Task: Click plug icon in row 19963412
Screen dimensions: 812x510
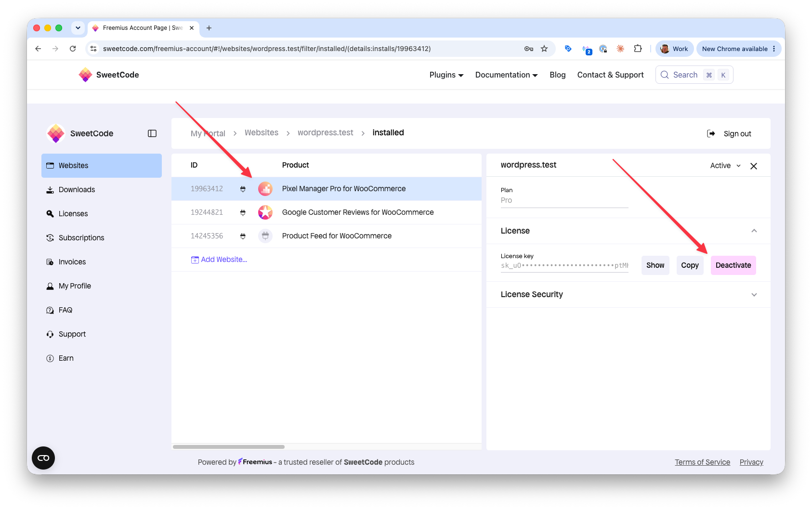Action: [243, 189]
